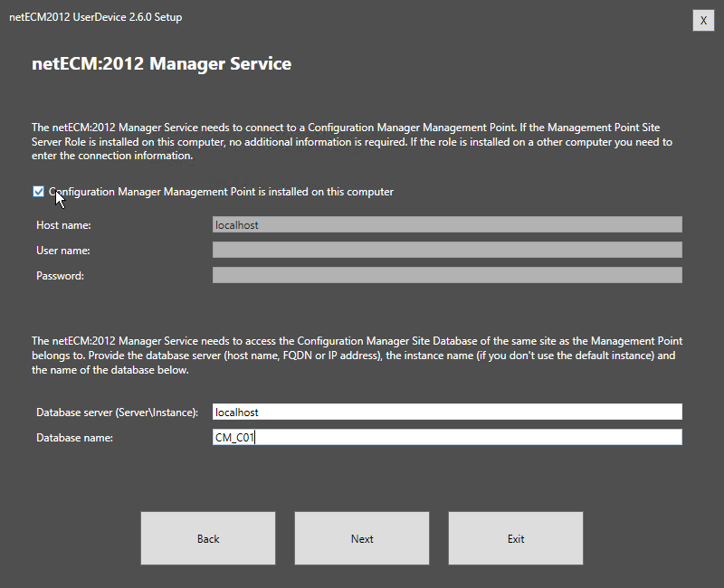Click the Password field
Image resolution: width=724 pixels, height=588 pixels.
[x=447, y=276]
